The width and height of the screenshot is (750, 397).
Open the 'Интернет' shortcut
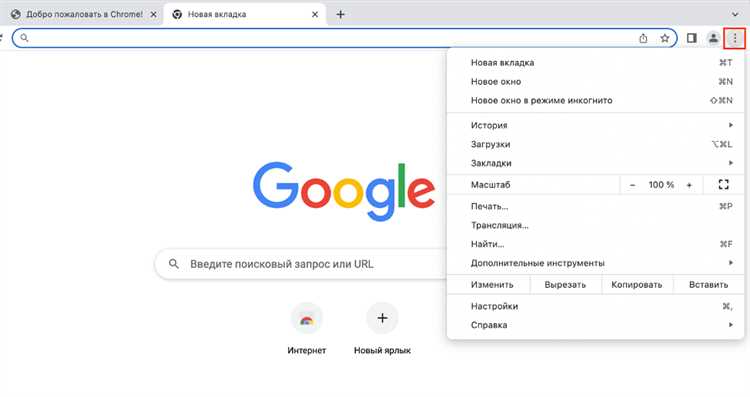307,329
